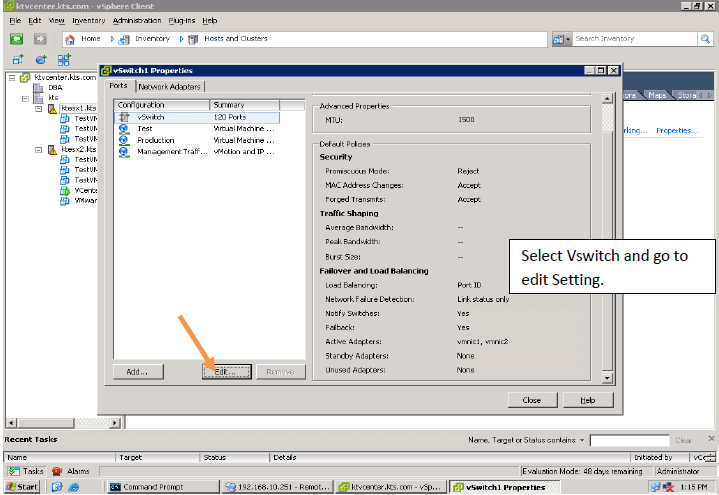This screenshot has height=495, width=719.
Task: Click the Tasks icon in status bar
Action: click(x=14, y=471)
